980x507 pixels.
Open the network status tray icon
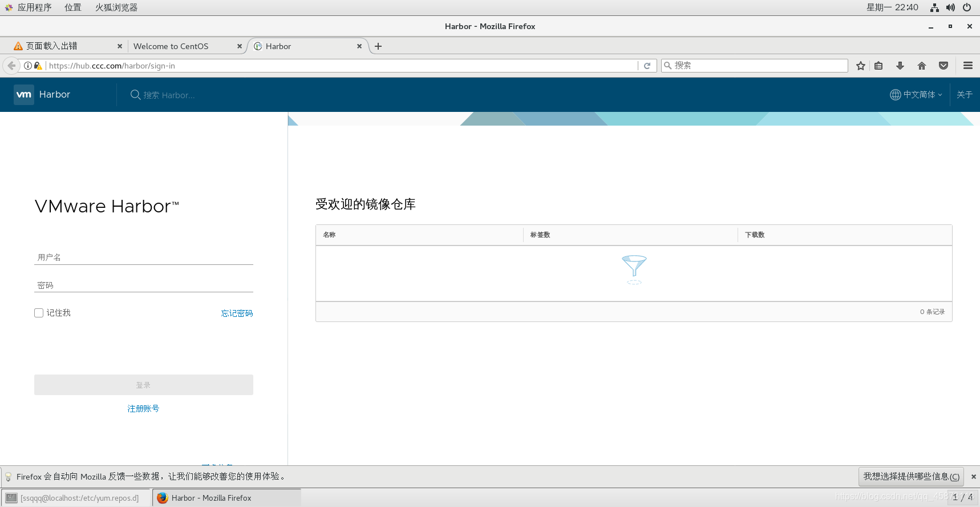point(934,7)
